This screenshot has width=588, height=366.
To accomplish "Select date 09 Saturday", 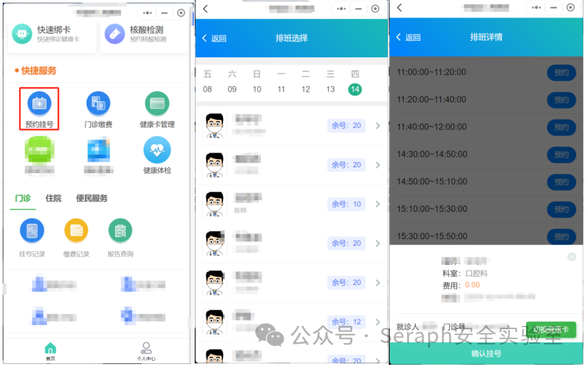I will click(x=232, y=90).
